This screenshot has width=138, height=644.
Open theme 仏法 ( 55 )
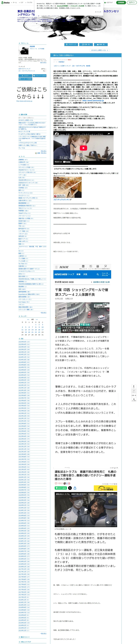[x=22, y=178]
